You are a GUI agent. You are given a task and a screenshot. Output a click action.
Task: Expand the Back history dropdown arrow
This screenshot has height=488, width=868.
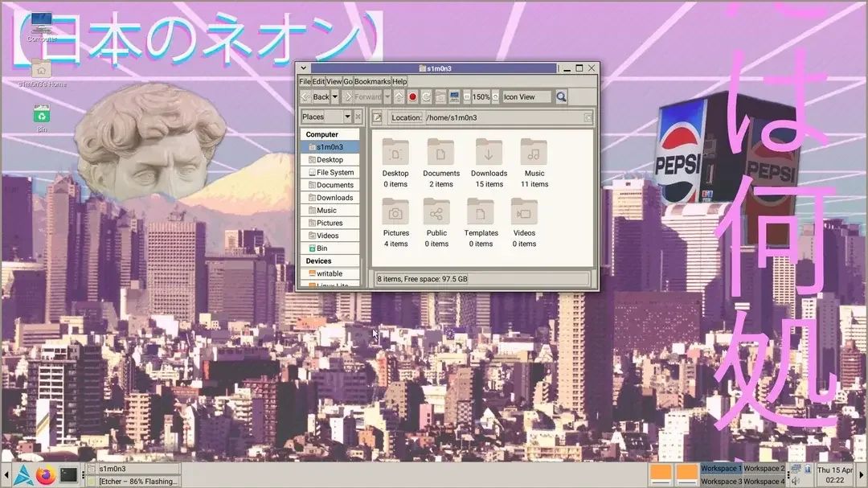click(x=335, y=97)
